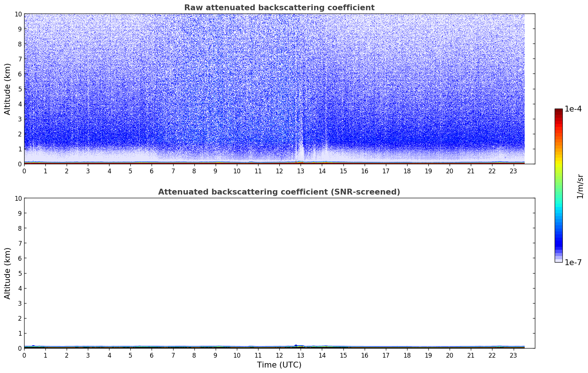Screen dimensions: 588x373
Task: Click the 10 km altitude tick on top plot
Action: tap(18, 14)
